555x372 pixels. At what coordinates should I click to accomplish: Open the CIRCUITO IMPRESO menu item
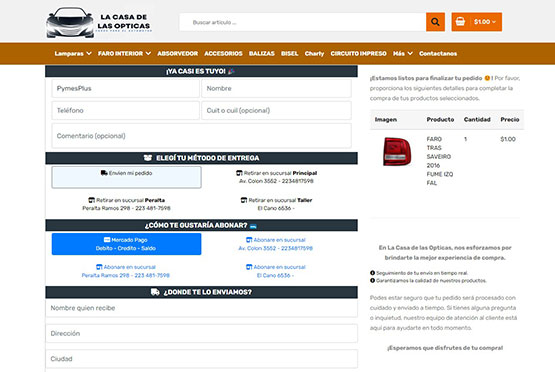(x=359, y=53)
